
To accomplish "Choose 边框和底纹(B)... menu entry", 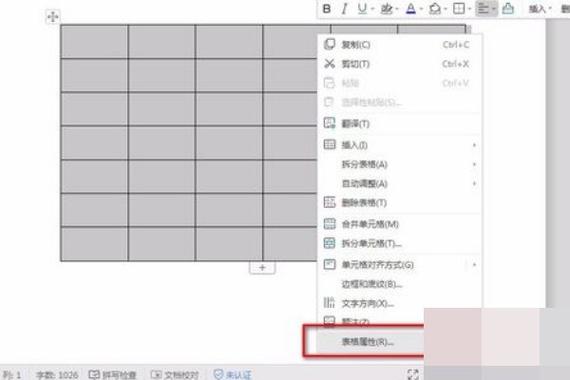I will coord(399,284).
